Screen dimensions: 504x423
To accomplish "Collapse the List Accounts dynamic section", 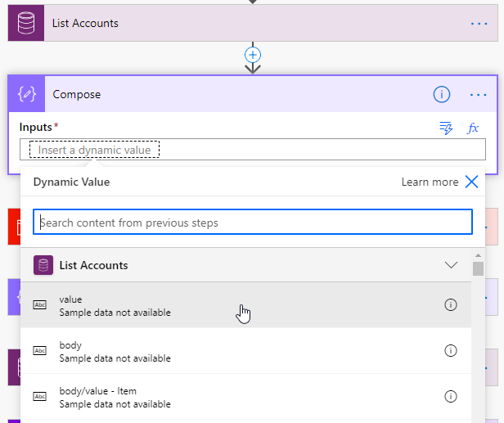I will [450, 265].
